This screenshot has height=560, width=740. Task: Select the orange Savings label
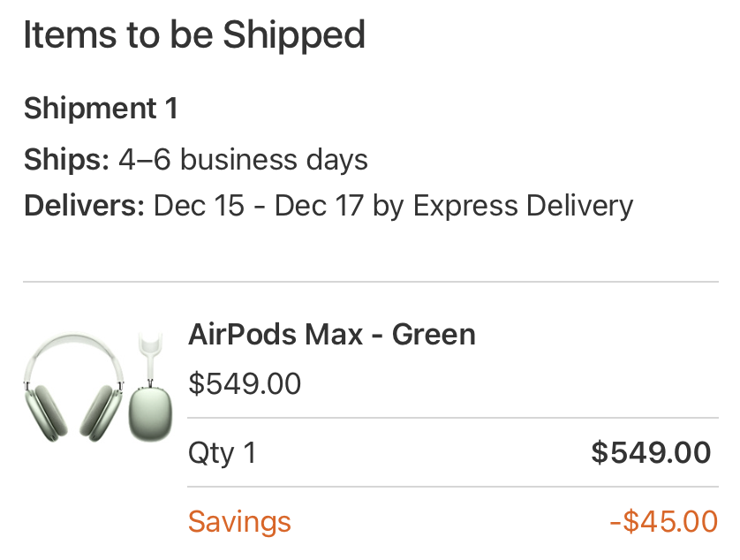[239, 521]
